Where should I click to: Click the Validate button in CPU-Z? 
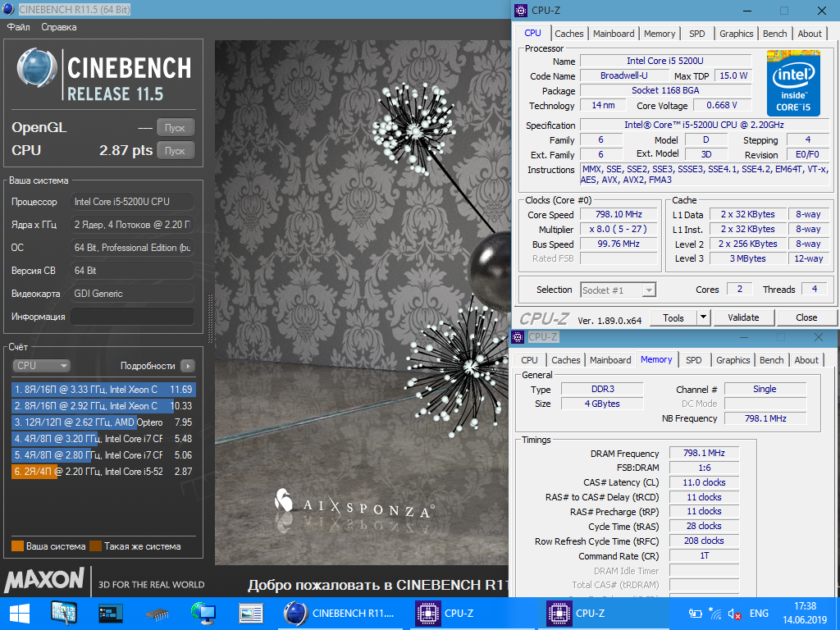click(743, 317)
